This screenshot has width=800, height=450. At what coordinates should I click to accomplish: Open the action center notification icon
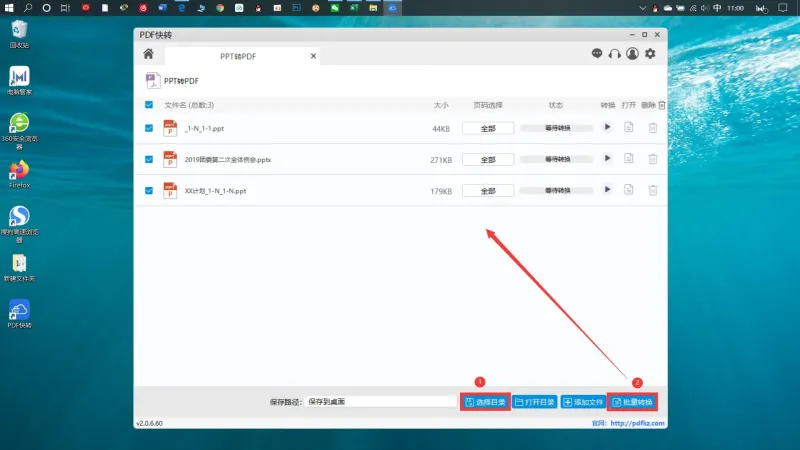pos(783,8)
